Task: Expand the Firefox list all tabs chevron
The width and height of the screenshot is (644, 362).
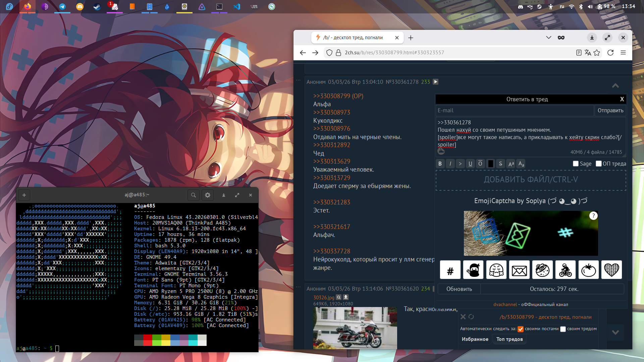Action: [549, 38]
